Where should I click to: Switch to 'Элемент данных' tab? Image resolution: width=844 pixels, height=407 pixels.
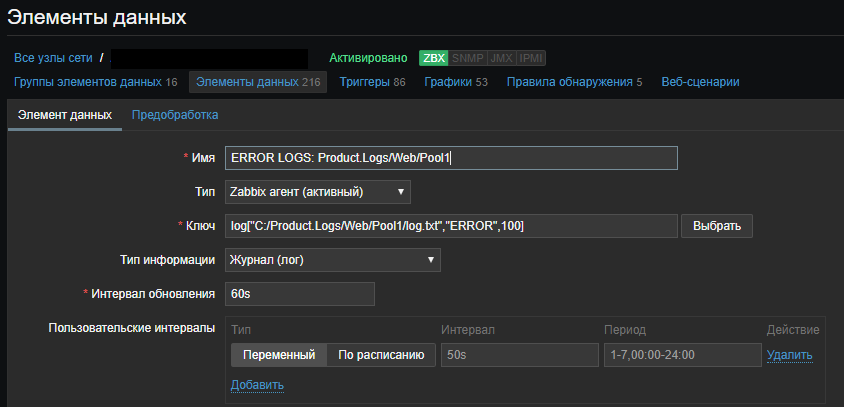[x=65, y=115]
